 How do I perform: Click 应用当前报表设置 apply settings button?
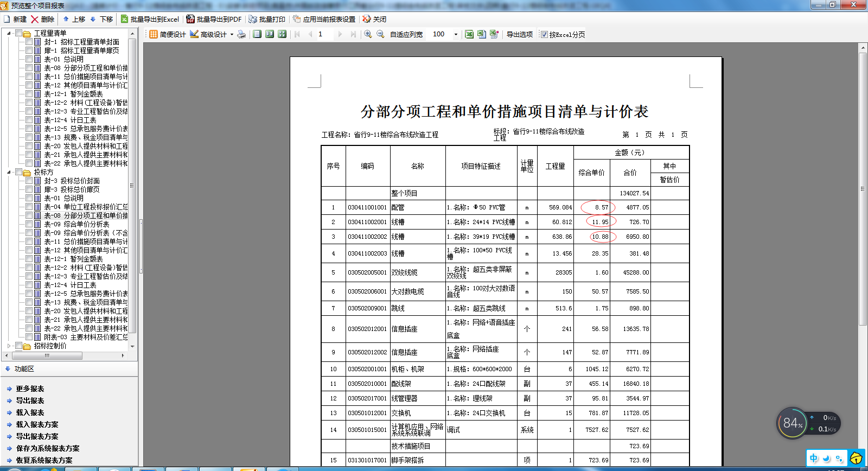324,19
